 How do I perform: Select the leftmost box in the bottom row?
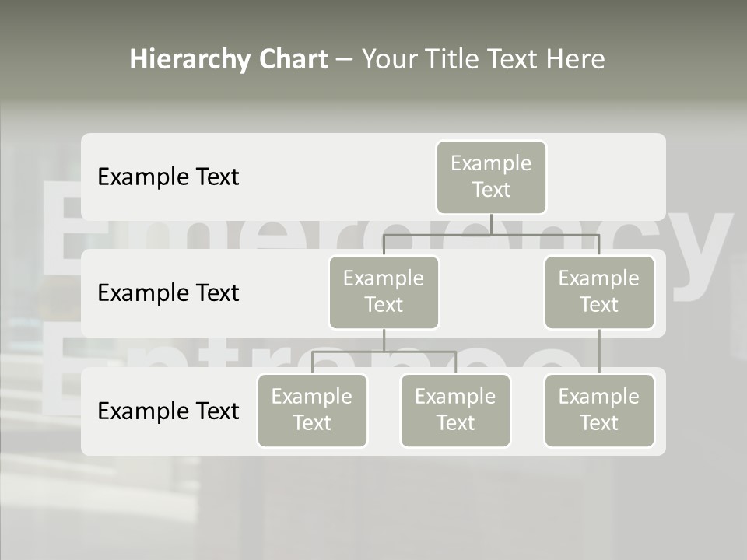pos(312,411)
